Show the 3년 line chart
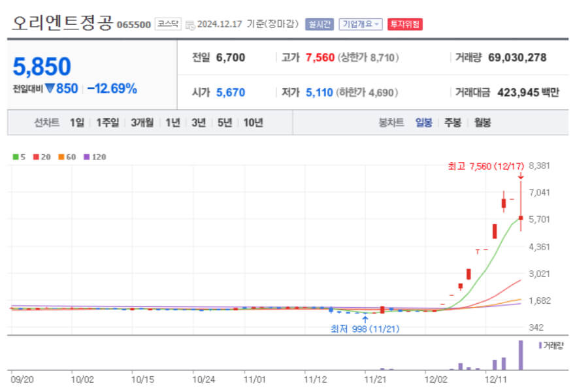The width and height of the screenshot is (575, 392). coord(199,122)
